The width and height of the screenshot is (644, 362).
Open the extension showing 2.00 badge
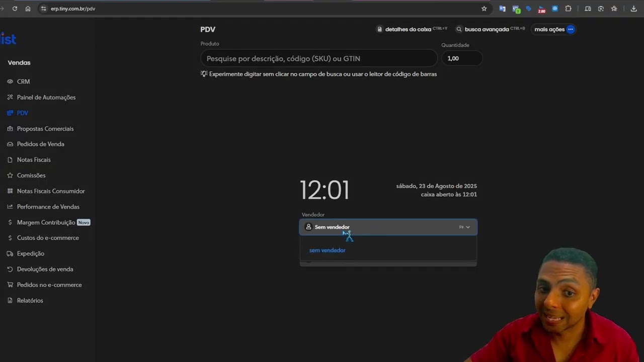pyautogui.click(x=541, y=9)
